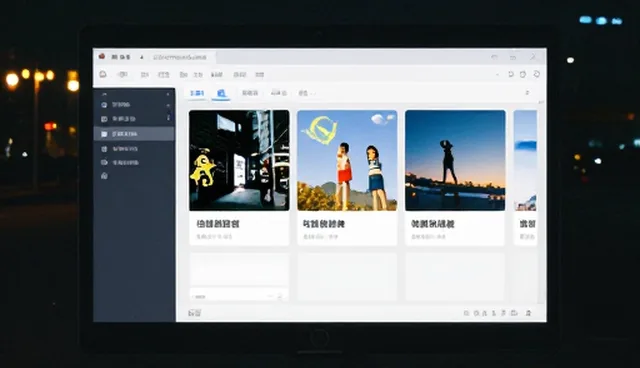640x368 pixels.
Task: Click the title under the two figures card
Action: pyautogui.click(x=324, y=224)
